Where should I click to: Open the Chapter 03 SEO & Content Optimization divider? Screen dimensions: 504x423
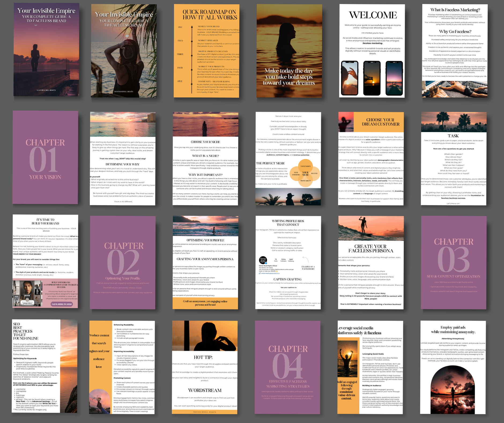pos(454,262)
